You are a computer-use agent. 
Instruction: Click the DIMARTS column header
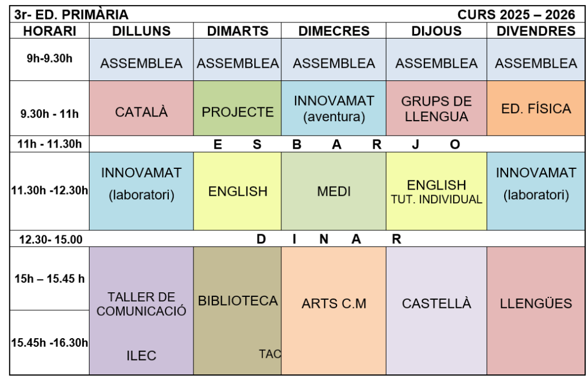237,31
